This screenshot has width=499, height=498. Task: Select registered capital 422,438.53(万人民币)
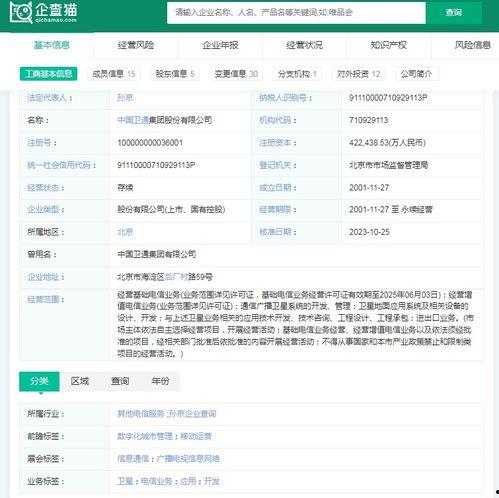pos(387,143)
